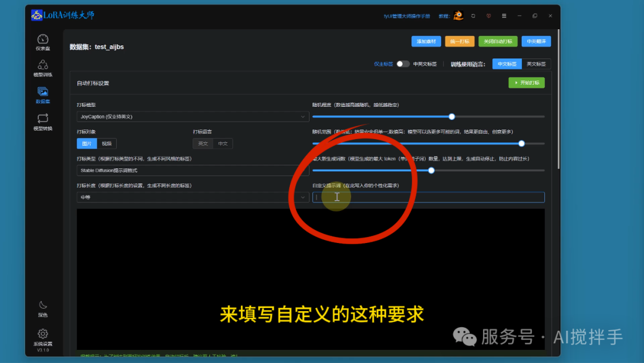
Task: Click the V3.1.0 version label
Action: point(43,350)
